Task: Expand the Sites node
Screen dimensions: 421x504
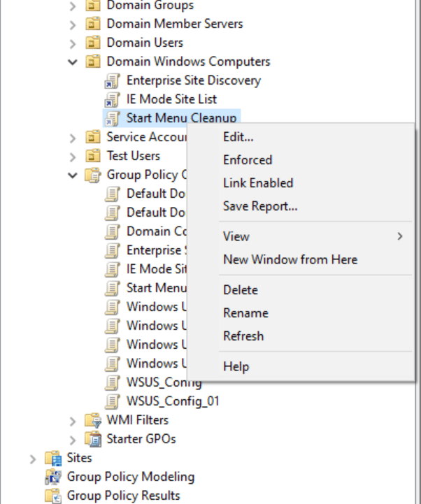Action: 33,459
